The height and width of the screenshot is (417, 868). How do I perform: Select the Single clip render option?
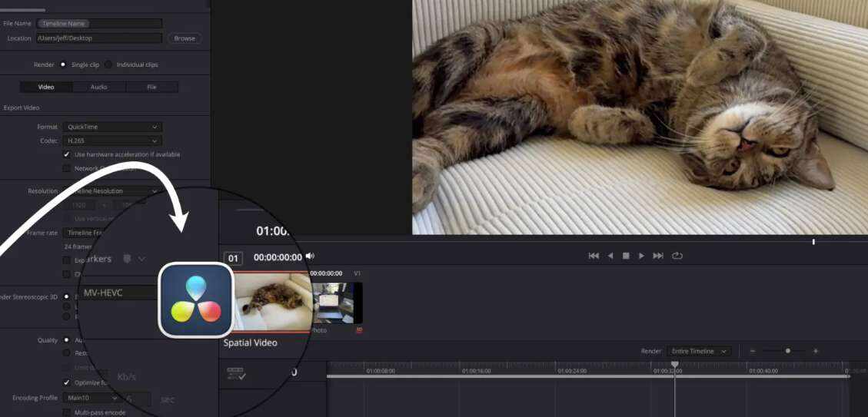click(x=63, y=65)
